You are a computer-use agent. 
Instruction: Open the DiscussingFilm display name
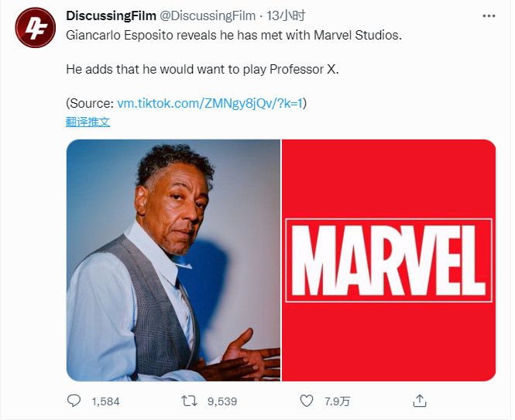click(112, 16)
